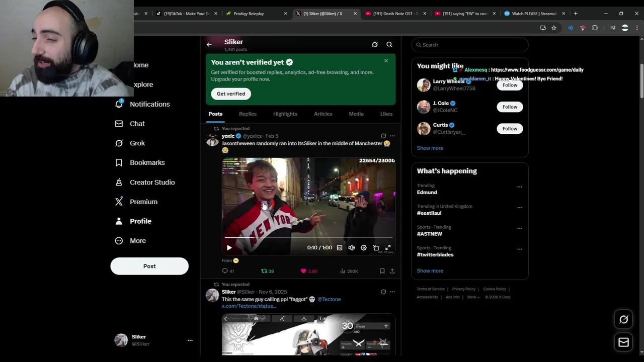This screenshot has width=644, height=362.
Task: Open the x.com/Tectone/status link
Action: (x=249, y=306)
